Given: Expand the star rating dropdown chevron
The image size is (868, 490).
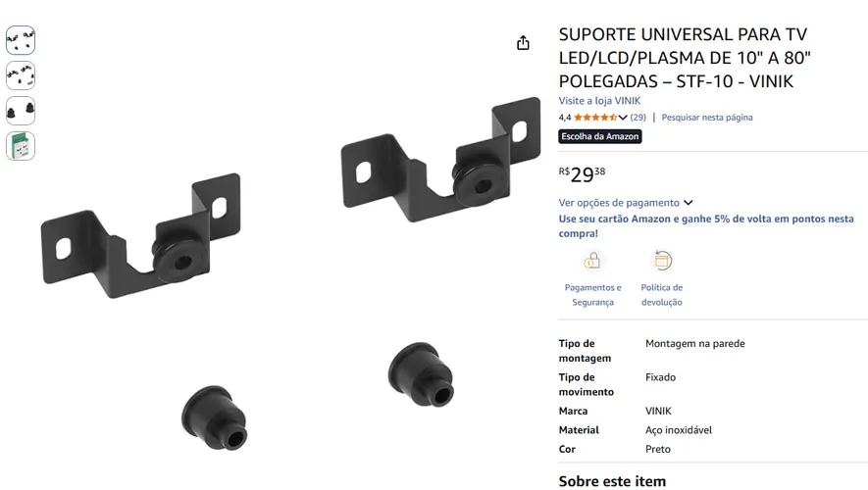Looking at the screenshot, I should coord(623,118).
